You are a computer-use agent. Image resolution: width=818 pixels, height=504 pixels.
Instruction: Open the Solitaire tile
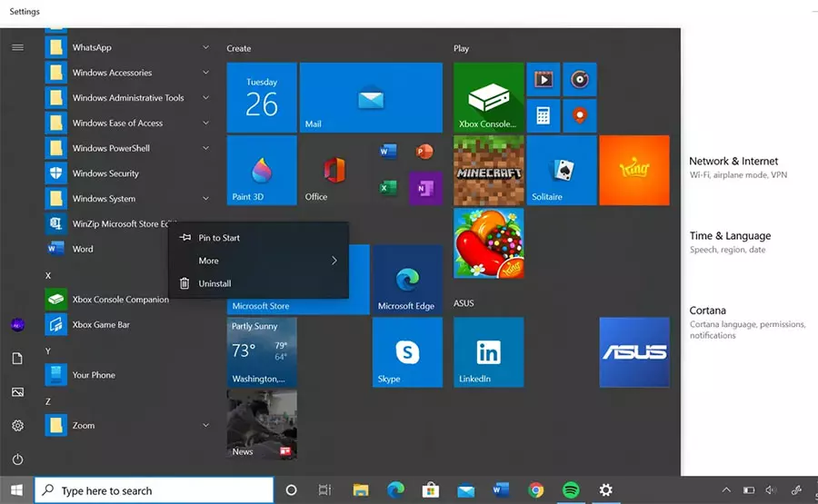pyautogui.click(x=561, y=171)
